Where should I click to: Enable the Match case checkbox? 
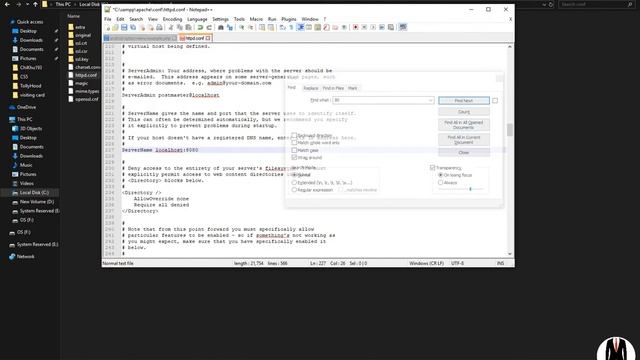point(294,150)
